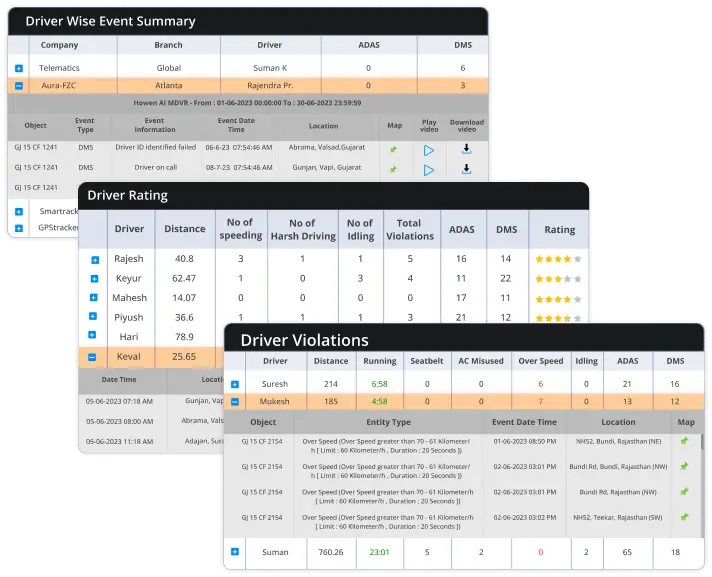This screenshot has height=577, width=712.
Task: Download video for Driver ID identified failed event
Action: click(466, 149)
